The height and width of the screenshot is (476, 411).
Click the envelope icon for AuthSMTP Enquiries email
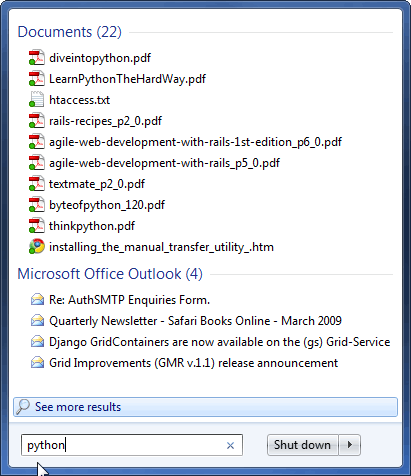37,300
